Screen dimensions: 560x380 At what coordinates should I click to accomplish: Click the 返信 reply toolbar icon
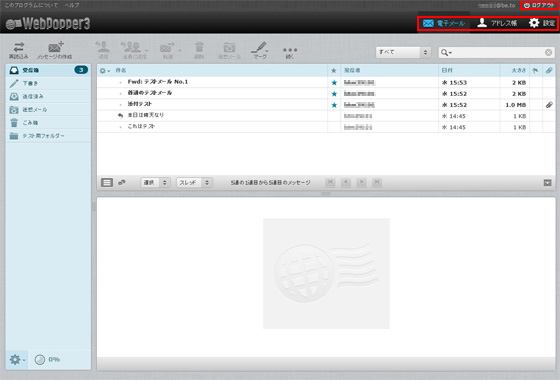click(x=103, y=50)
